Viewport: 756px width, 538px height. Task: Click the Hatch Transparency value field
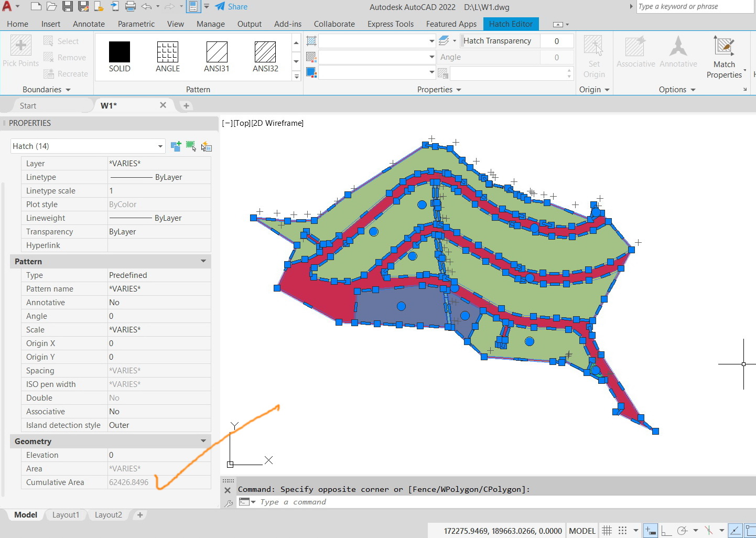[557, 40]
